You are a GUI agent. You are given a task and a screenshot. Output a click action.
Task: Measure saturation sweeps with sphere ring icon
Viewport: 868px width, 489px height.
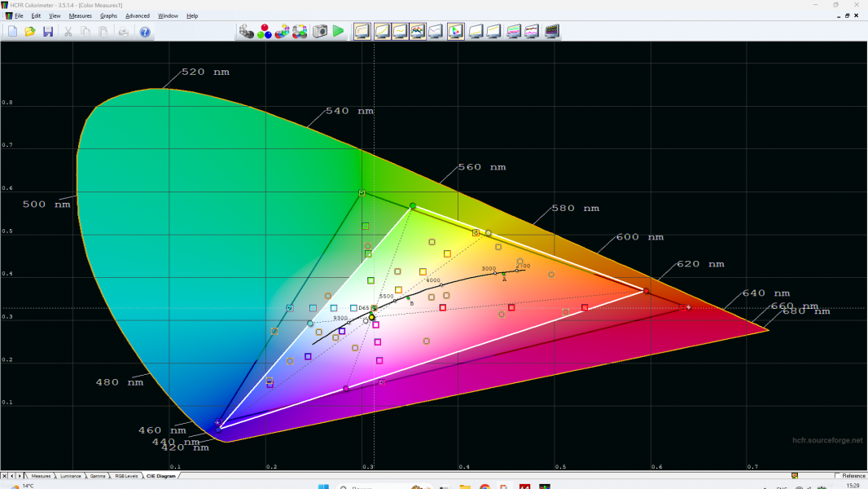click(300, 32)
